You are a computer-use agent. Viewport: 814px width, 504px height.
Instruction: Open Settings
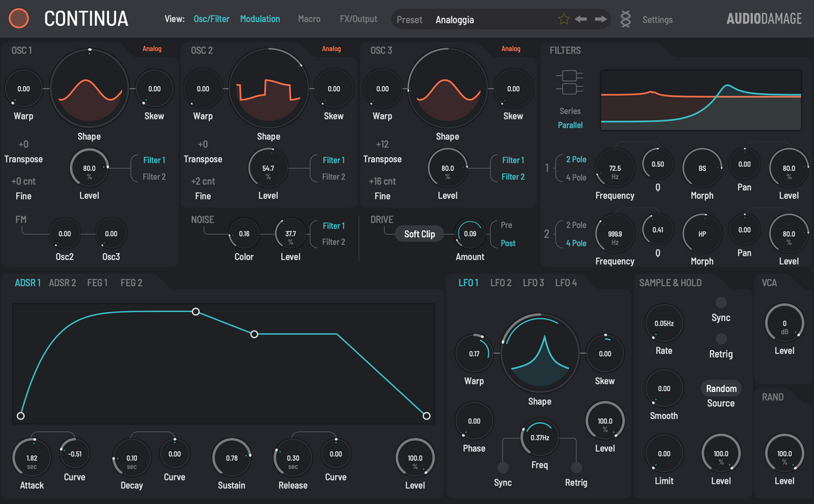coord(657,20)
